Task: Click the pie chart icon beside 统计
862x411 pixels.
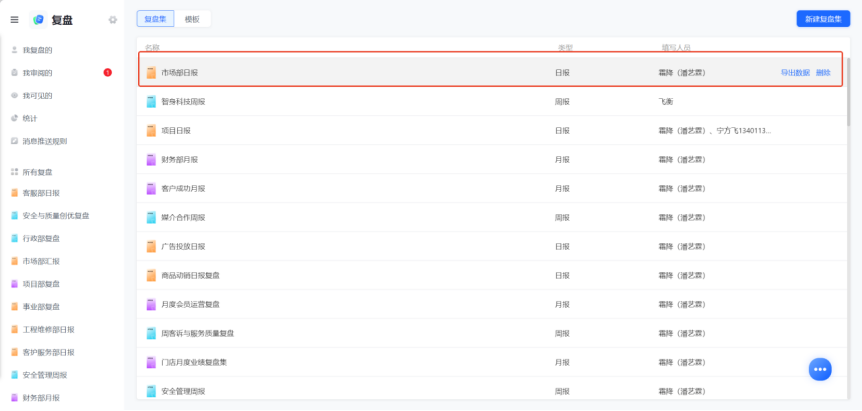Action: coord(14,118)
